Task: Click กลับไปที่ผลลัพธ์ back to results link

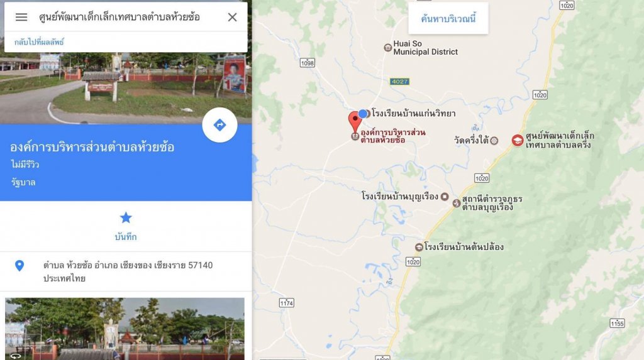Action: click(39, 42)
